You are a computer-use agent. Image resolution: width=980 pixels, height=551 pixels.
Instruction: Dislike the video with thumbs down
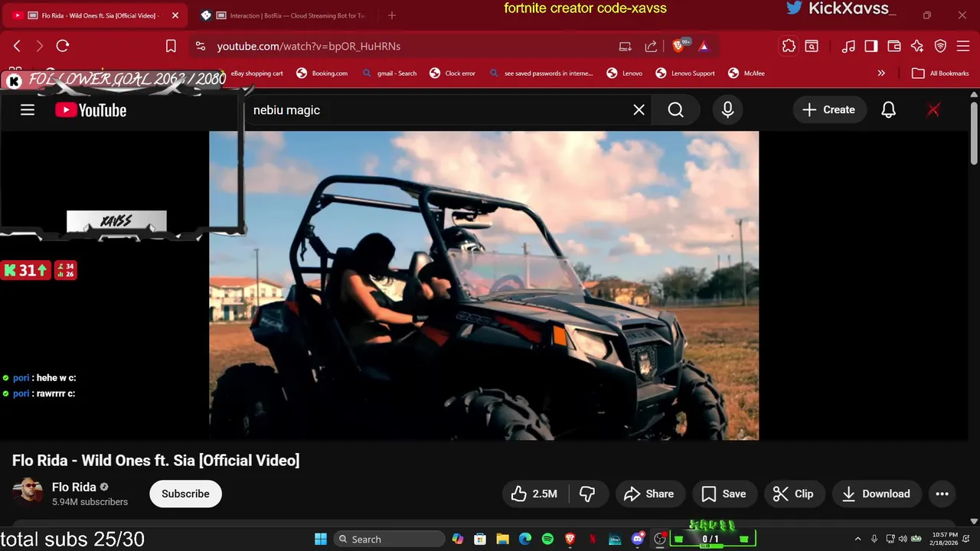tap(587, 494)
